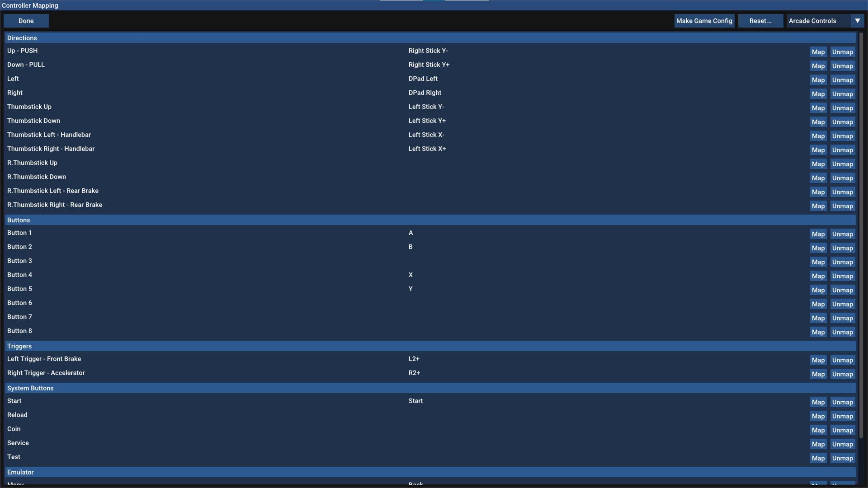Screen dimensions: 868x488
Task: Unmap R2+ from Right Trigger - Accelerator
Action: (x=842, y=374)
